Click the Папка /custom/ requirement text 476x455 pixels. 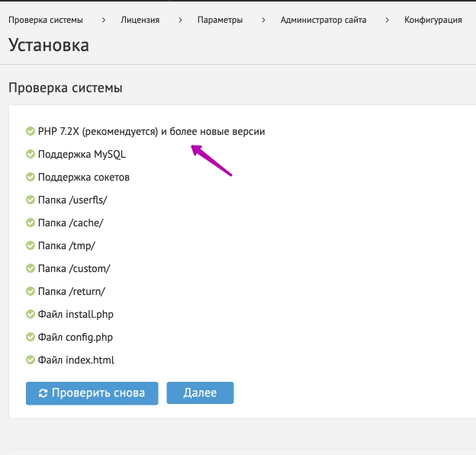click(x=74, y=269)
